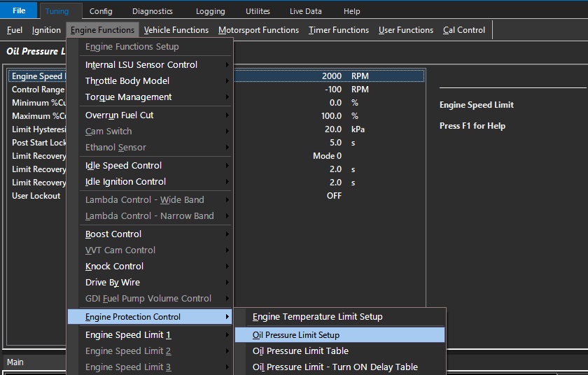The width and height of the screenshot is (588, 375).
Task: Open the Fuel menu
Action: click(15, 30)
